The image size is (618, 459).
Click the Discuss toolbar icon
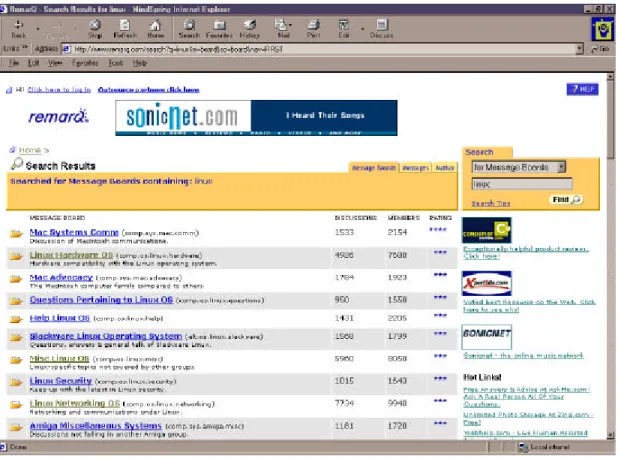(381, 29)
